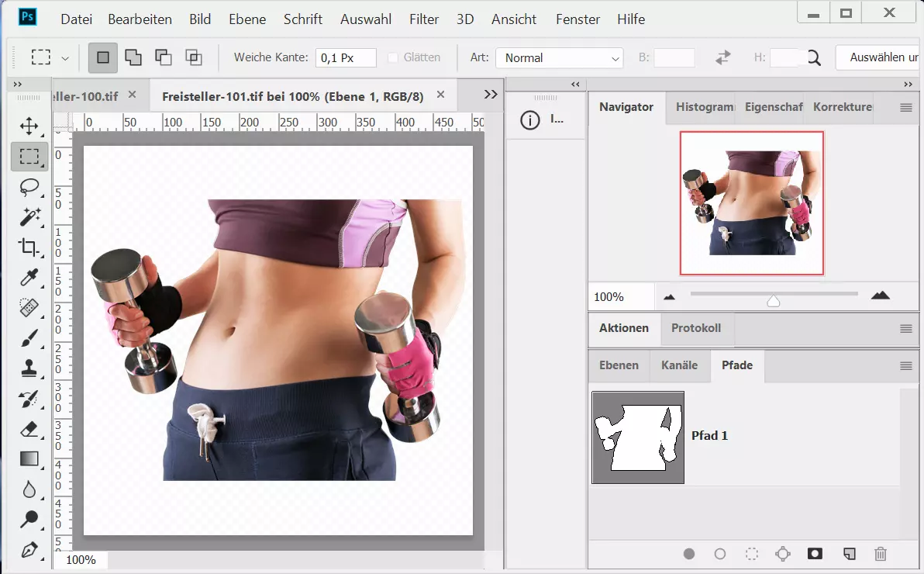Delete current path with trash icon
This screenshot has width=924, height=574.
pos(880,554)
